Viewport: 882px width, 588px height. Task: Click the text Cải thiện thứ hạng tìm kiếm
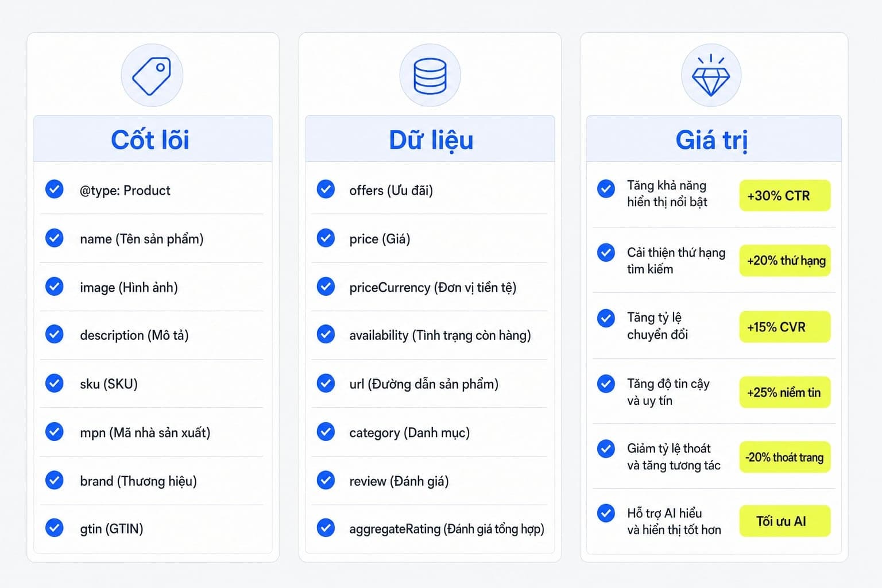676,261
